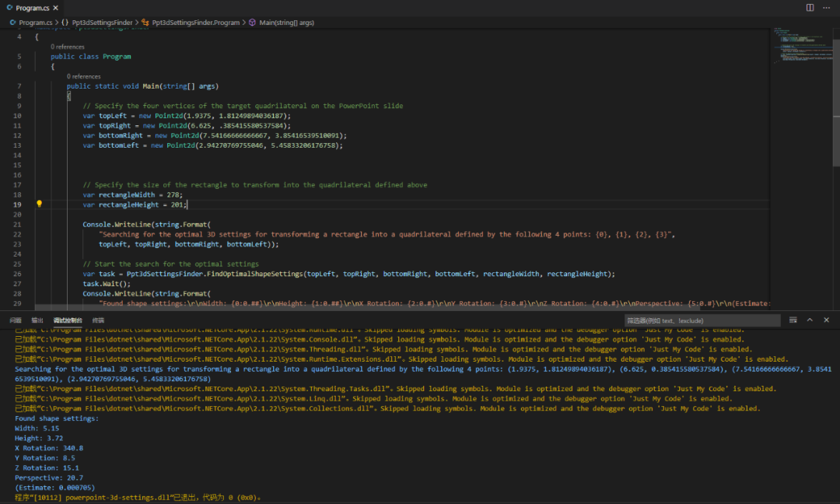Show references above public class Program
840x504 pixels.
tap(68, 47)
